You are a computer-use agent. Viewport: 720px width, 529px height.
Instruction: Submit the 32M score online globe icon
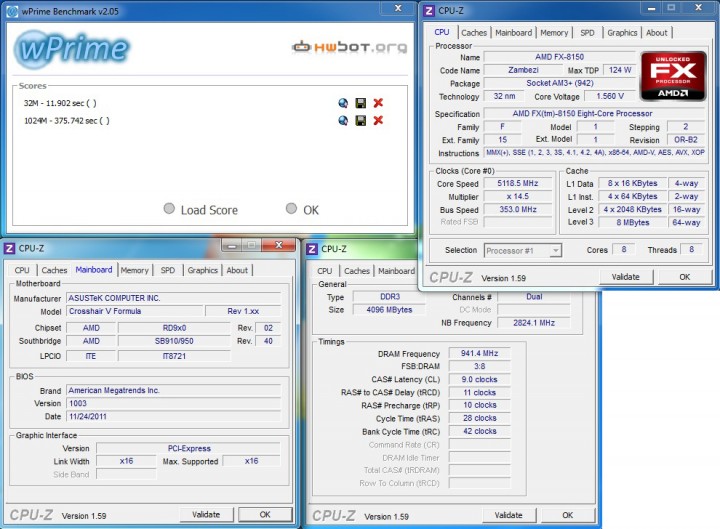(343, 103)
